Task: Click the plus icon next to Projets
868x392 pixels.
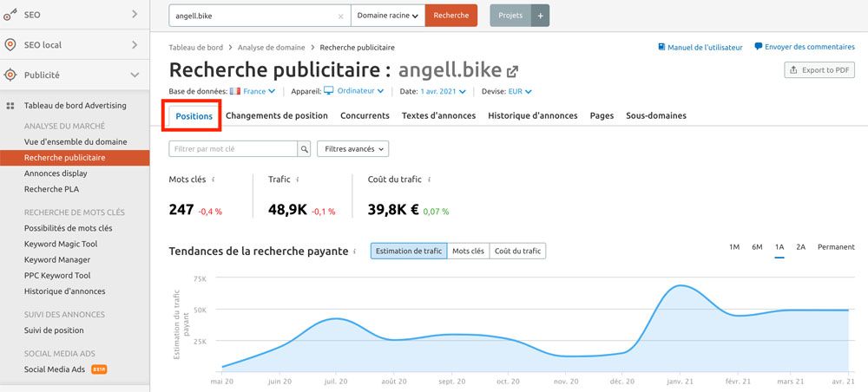Action: [540, 16]
